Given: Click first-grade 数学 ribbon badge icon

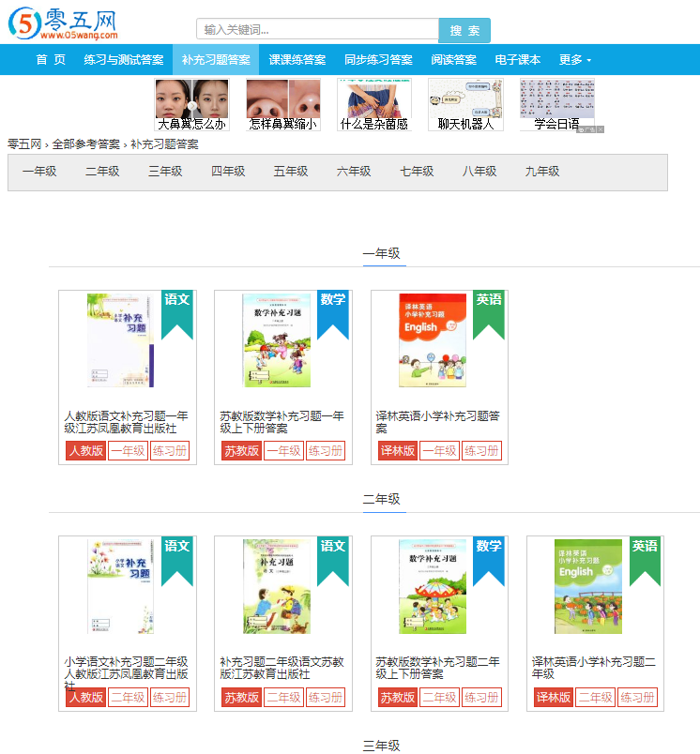Looking at the screenshot, I should coord(333,315).
